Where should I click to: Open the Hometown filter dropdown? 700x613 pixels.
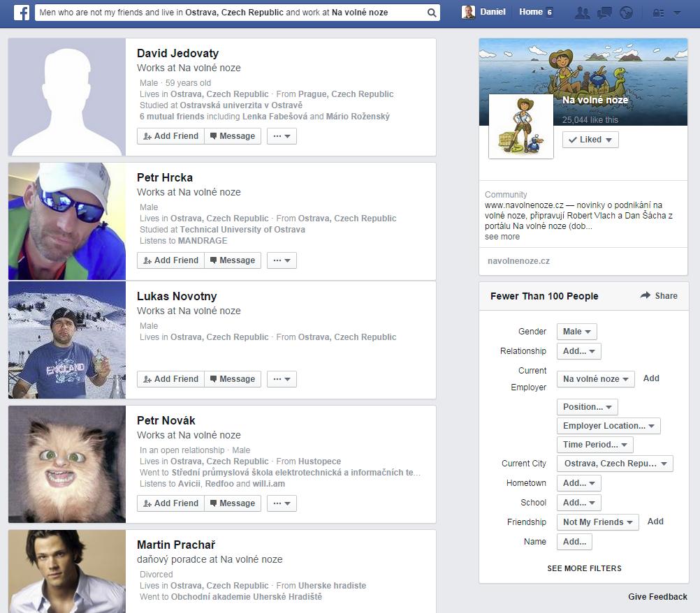[579, 483]
